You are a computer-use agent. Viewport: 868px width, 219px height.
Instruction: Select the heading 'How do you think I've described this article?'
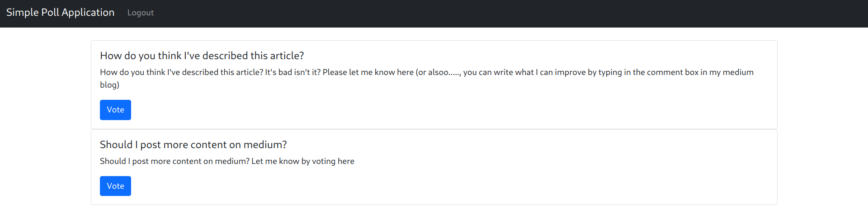click(x=202, y=56)
